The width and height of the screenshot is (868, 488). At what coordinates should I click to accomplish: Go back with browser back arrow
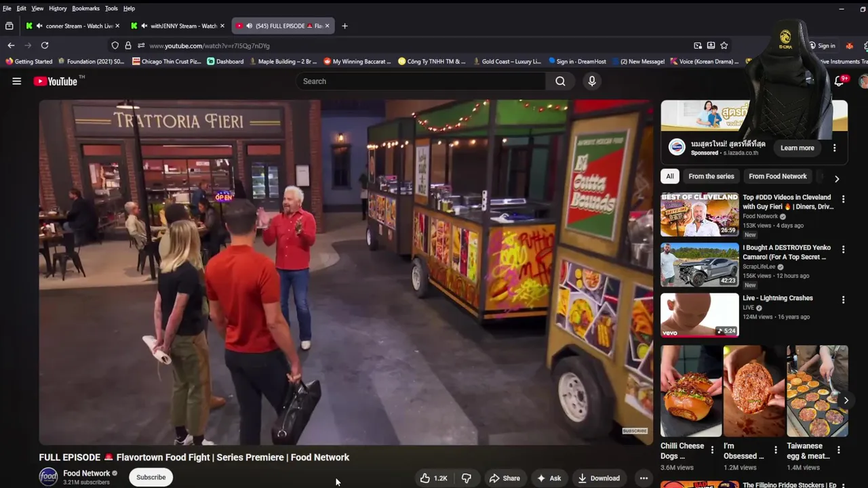point(11,45)
